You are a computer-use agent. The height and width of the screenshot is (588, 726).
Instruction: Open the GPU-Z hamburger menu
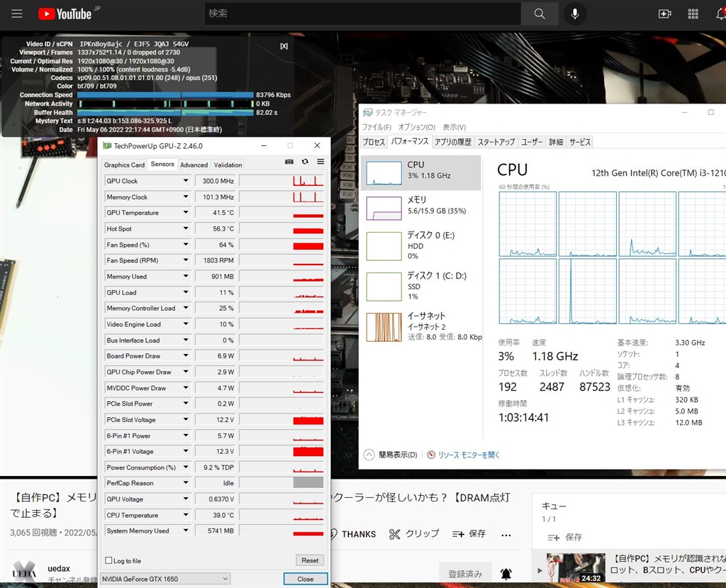tap(320, 162)
